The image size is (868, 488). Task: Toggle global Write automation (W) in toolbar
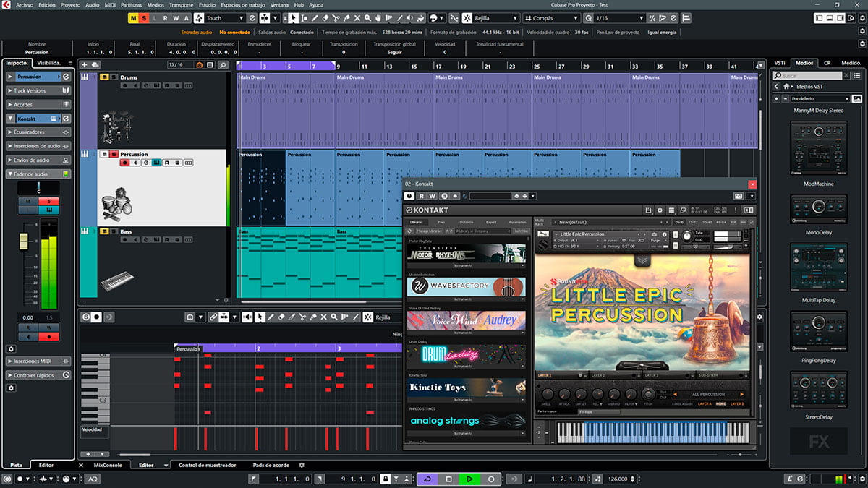(x=176, y=18)
